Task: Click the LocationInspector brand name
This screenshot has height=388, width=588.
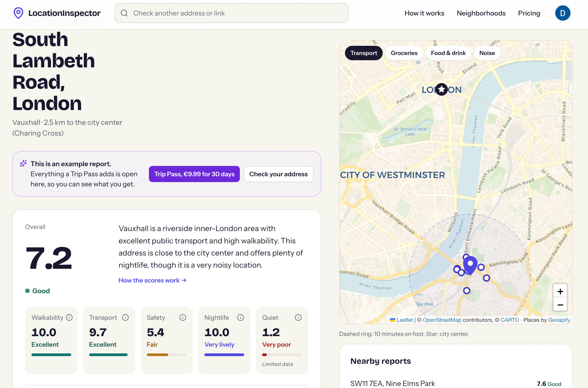Action: (64, 13)
